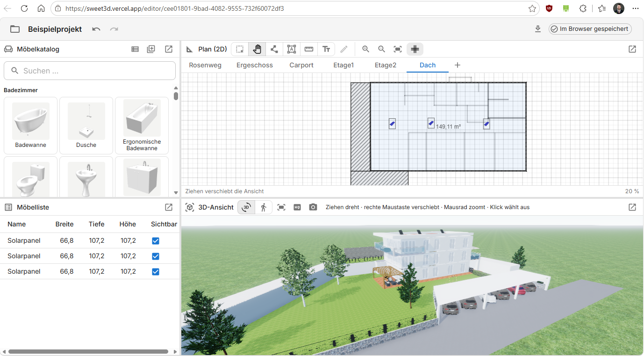The width and height of the screenshot is (644, 356).
Task: Add a new level tab
Action: pyautogui.click(x=458, y=65)
